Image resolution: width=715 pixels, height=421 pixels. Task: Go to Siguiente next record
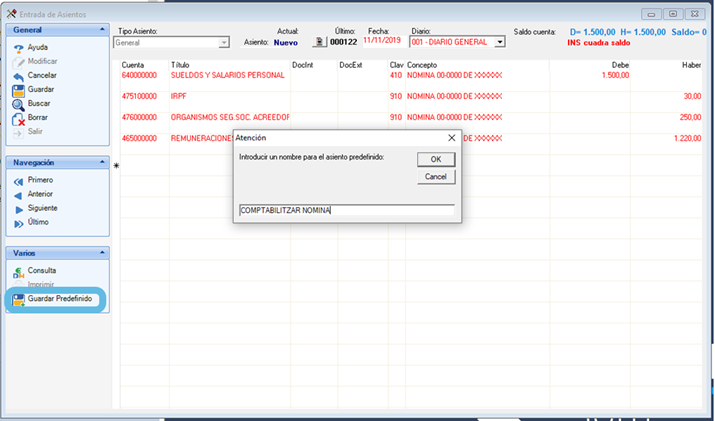click(18, 209)
